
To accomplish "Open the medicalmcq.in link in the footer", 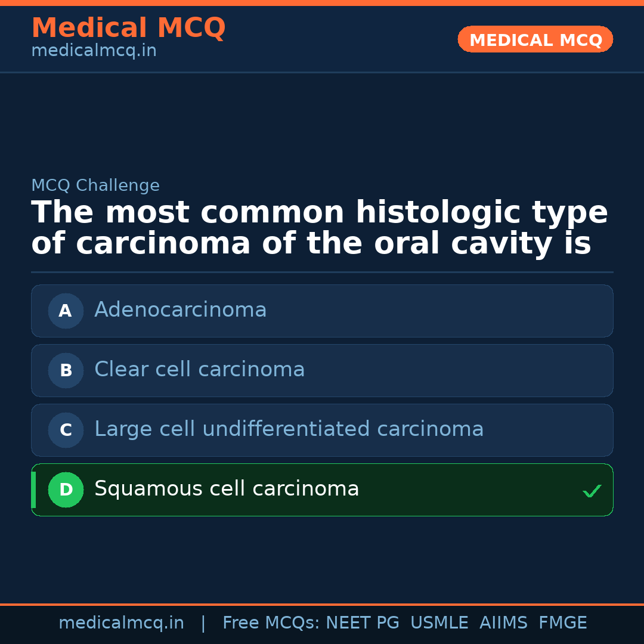I will [x=121, y=623].
